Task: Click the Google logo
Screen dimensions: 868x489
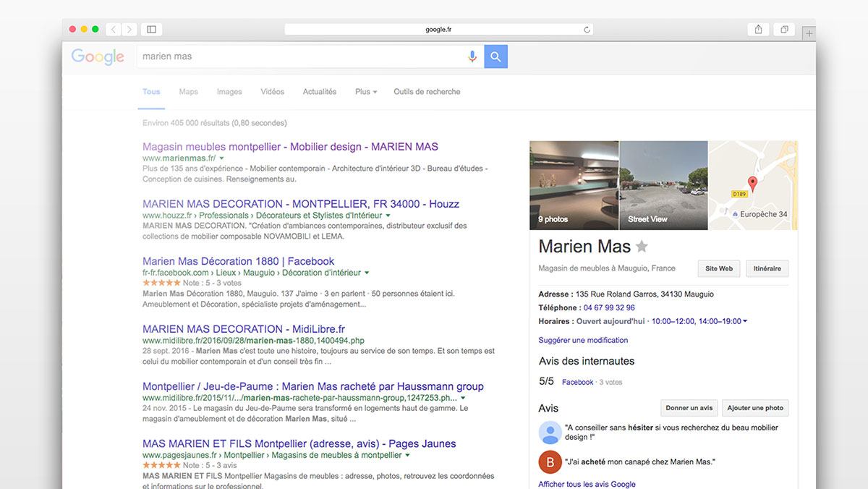Action: pos(98,57)
